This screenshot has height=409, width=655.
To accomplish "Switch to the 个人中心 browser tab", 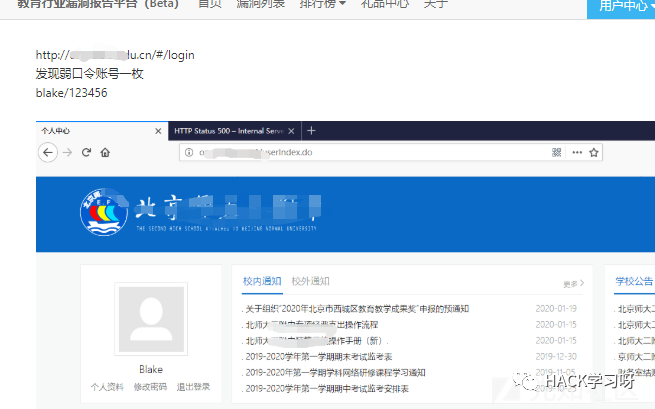I will (102, 131).
